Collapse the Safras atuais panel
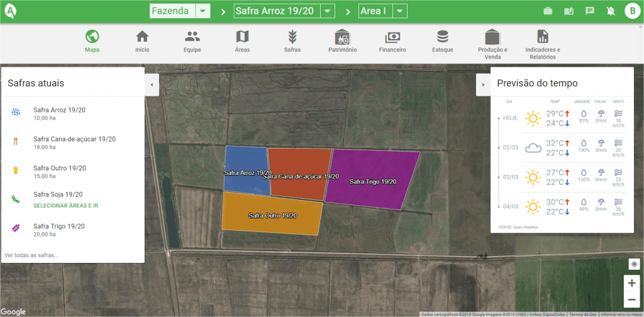The image size is (644, 317). coord(152,84)
